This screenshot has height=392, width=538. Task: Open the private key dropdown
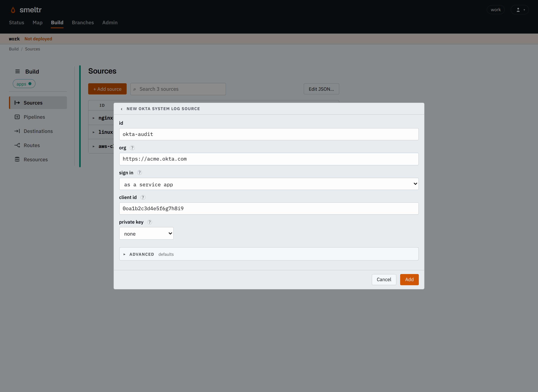coord(146,234)
